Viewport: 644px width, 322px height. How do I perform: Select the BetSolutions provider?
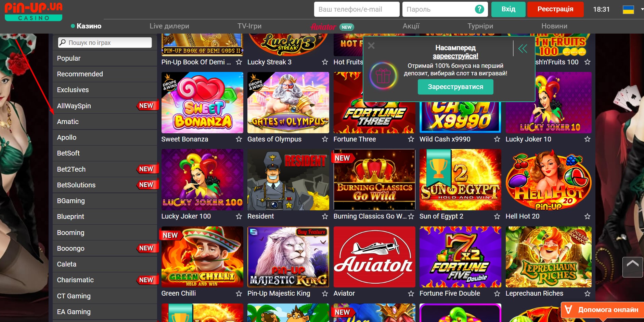(x=105, y=185)
